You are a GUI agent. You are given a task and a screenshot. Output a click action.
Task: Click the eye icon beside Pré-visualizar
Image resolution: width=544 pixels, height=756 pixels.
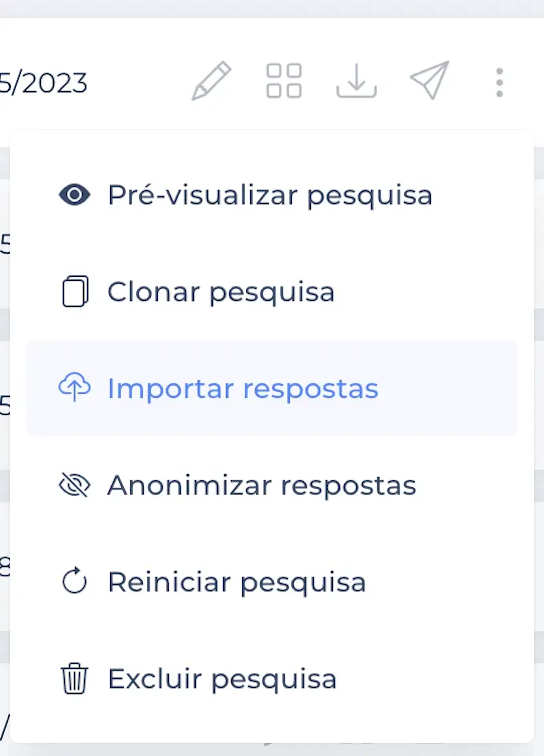(74, 195)
